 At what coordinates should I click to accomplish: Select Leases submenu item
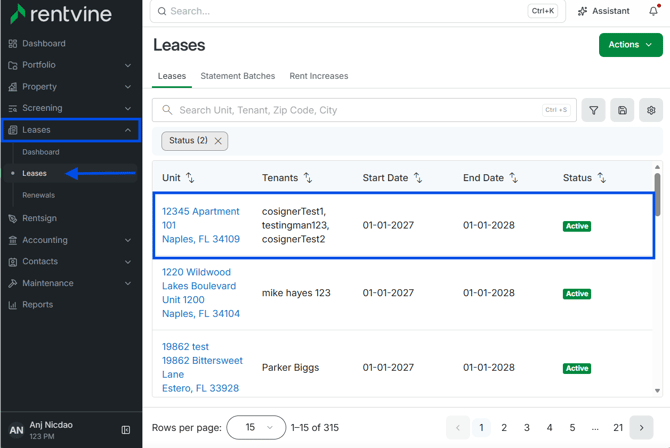(34, 174)
